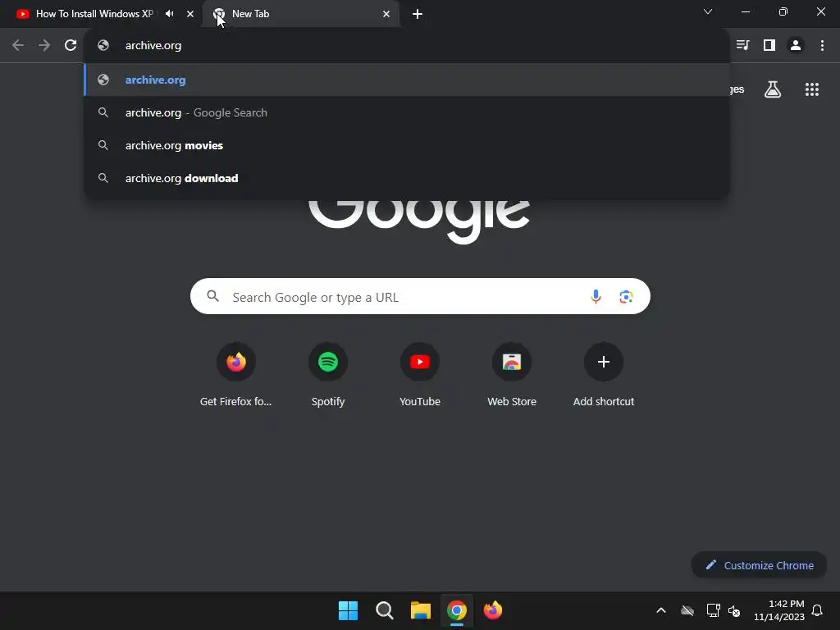The height and width of the screenshot is (630, 840).
Task: Go forward using the forward arrow
Action: coord(44,46)
